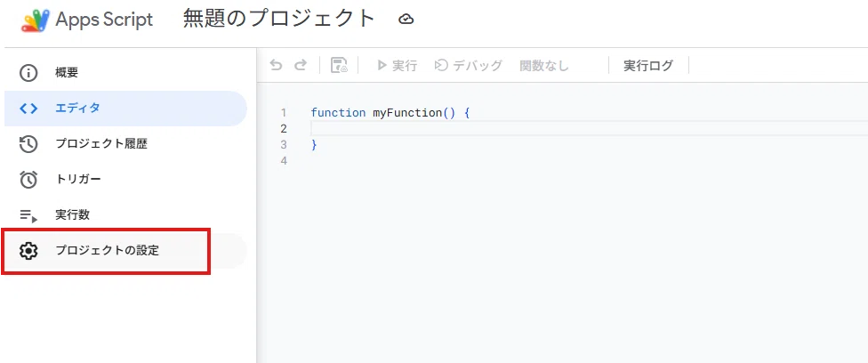This screenshot has height=363, width=868.
Task: Click the Apps Script title text
Action: pos(104,20)
